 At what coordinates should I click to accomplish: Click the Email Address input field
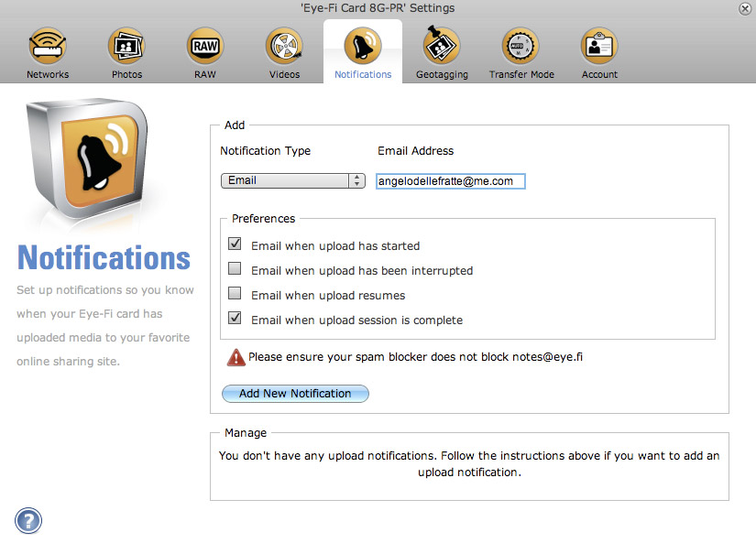(450, 181)
